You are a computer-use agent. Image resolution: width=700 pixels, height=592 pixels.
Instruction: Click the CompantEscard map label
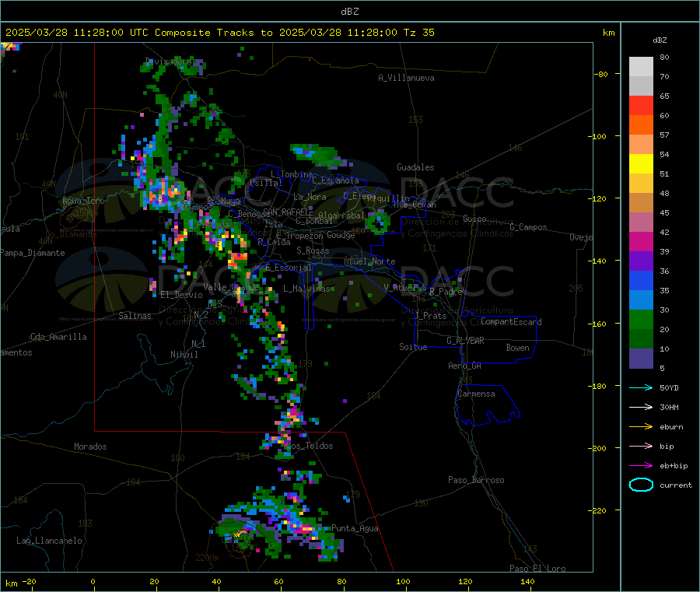[511, 322]
